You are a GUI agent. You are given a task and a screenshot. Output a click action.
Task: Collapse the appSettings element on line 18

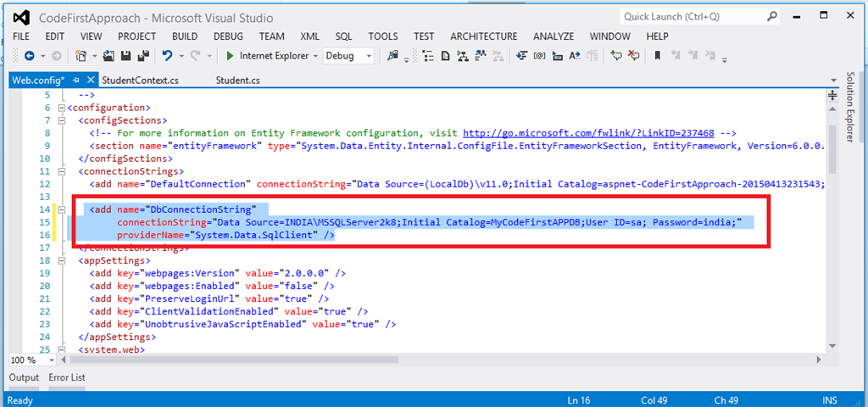tap(61, 260)
